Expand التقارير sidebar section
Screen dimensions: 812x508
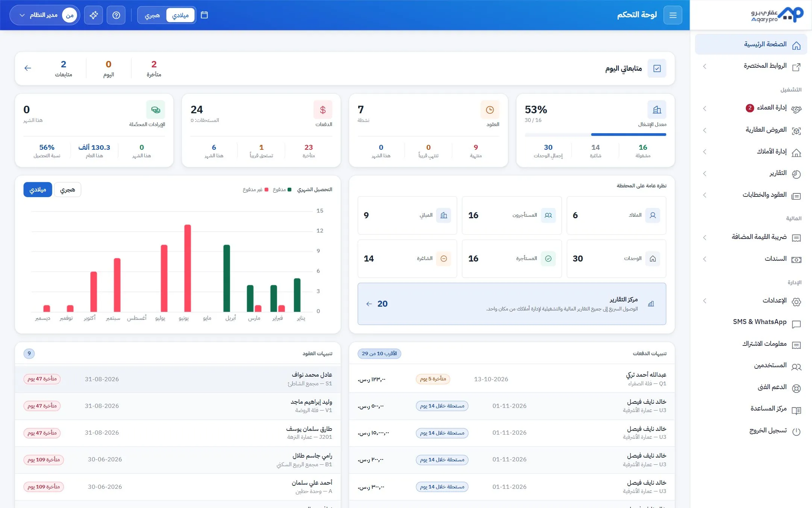click(751, 173)
